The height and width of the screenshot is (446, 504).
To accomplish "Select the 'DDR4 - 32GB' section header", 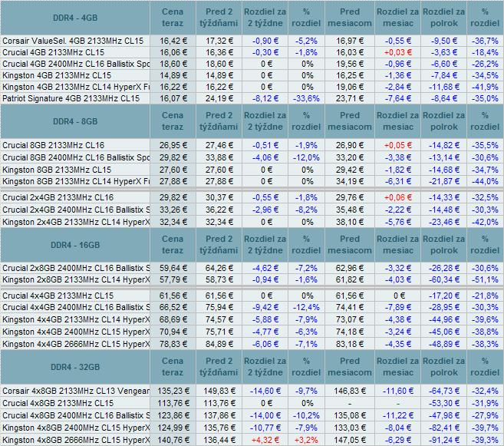I will (75, 367).
